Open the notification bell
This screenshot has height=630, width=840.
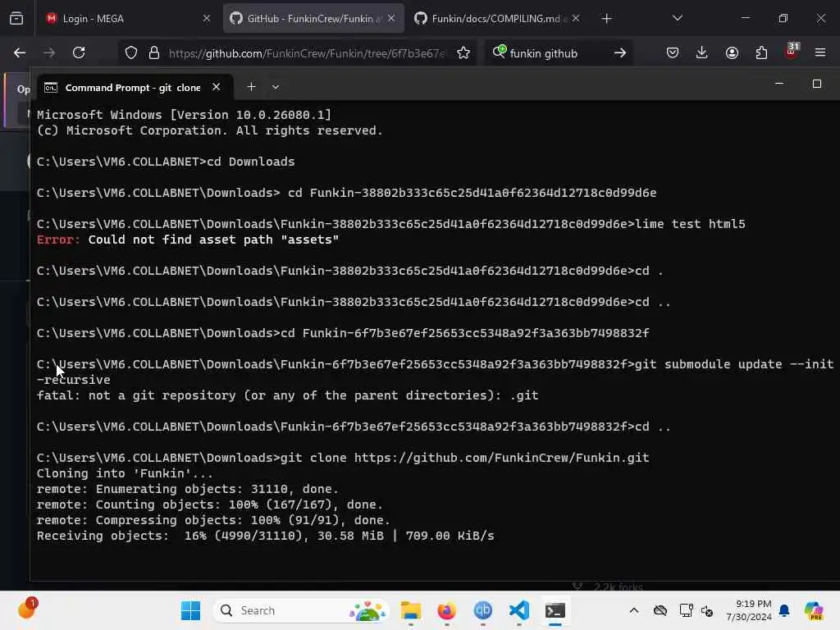[784, 610]
